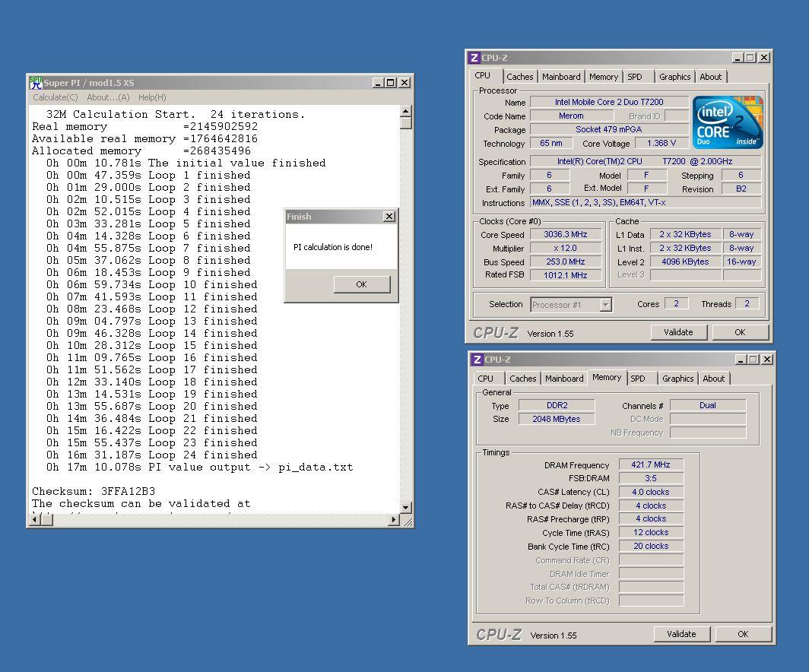Screen dimensions: 809x672
Task: Click the Package value 'Socket 479 mPGA'
Action: point(609,129)
